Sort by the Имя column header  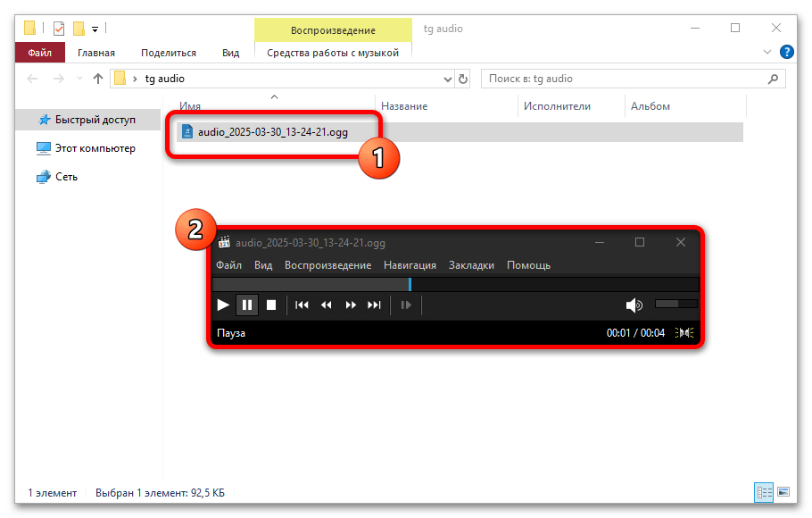pos(190,105)
